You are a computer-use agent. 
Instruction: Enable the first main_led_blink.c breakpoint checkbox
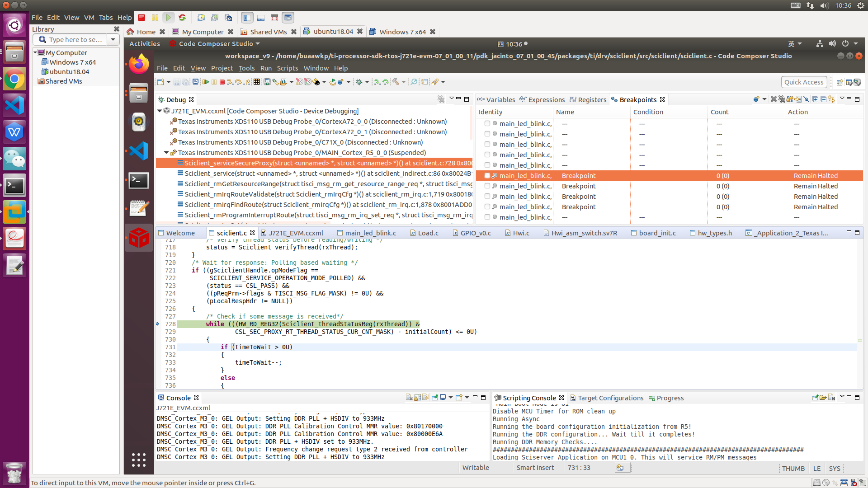click(487, 123)
